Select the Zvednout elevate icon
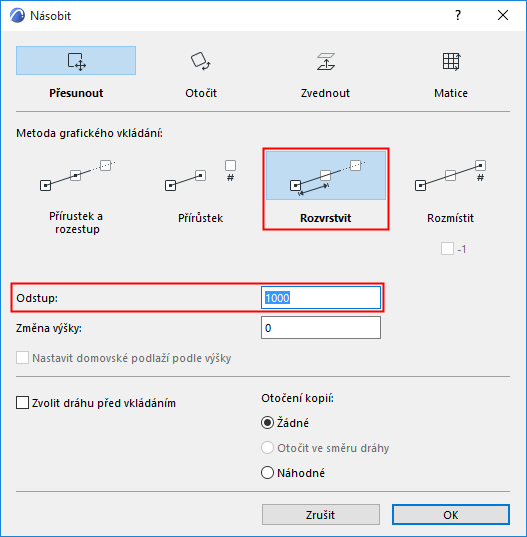Viewport: 527px width, 537px height. [x=326, y=61]
